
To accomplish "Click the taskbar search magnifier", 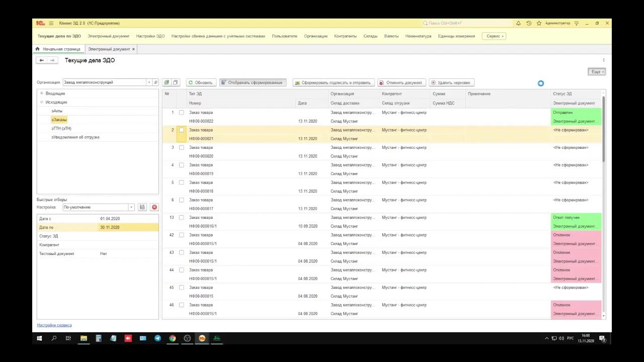I will click(54, 338).
